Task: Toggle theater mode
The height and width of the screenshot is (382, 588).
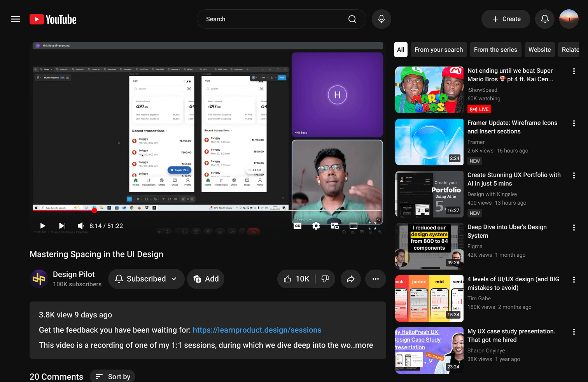Action: tap(353, 226)
